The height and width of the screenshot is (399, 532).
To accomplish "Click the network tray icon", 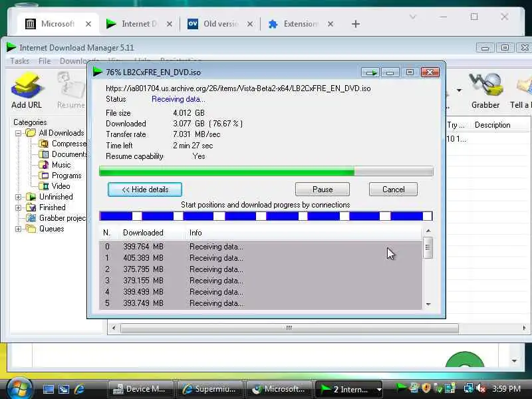I will (x=469, y=388).
